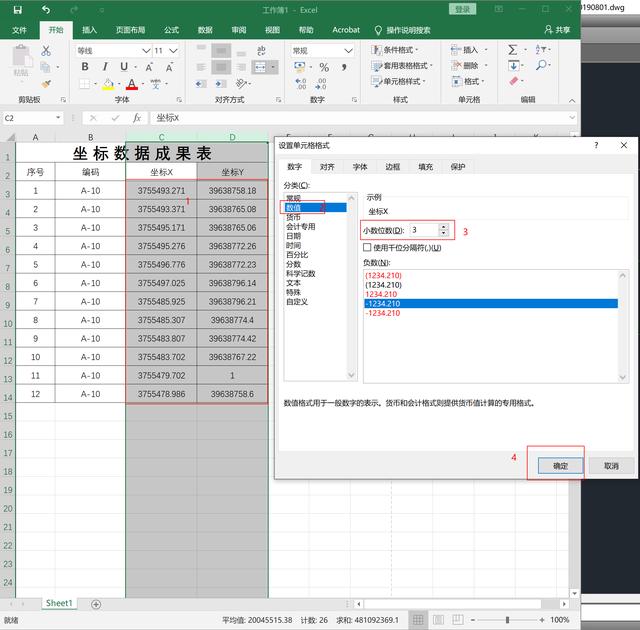Screen dimensions: 640x630
Task: Add a new sheet with plus button
Action: pyautogui.click(x=96, y=604)
